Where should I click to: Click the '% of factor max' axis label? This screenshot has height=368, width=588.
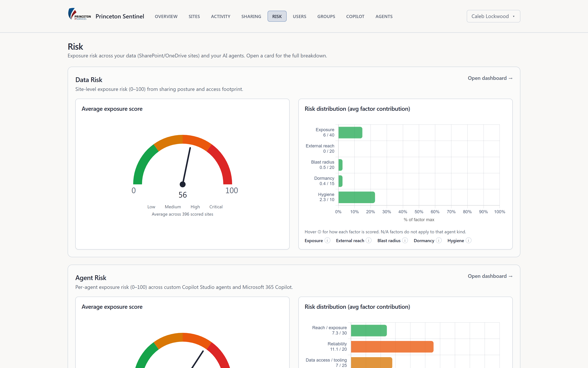419,220
